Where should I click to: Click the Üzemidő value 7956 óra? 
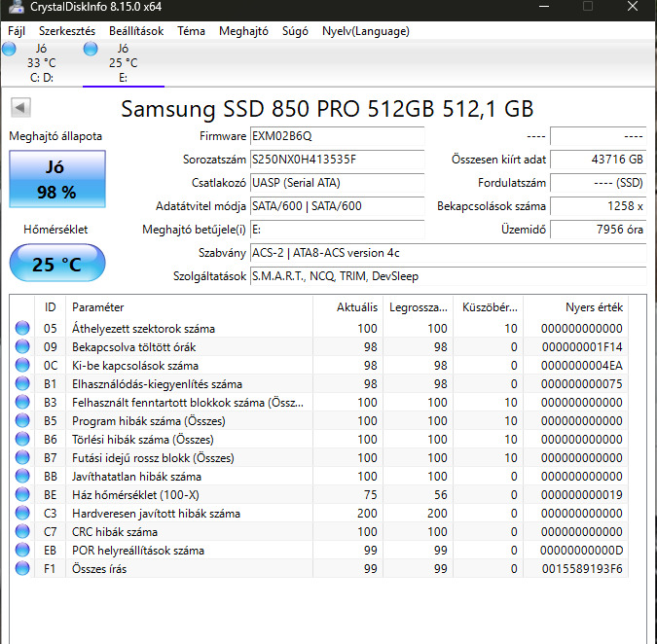pyautogui.click(x=599, y=230)
